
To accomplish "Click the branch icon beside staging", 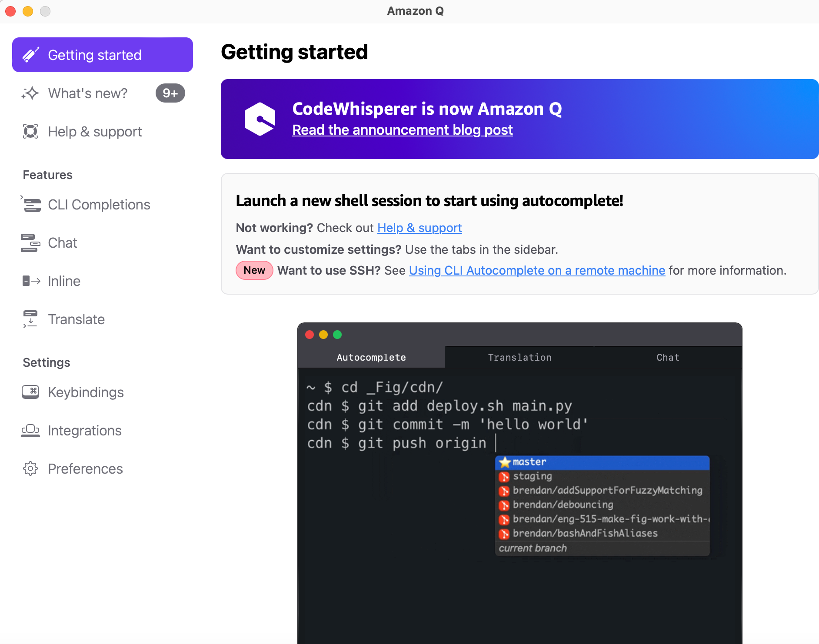I will click(504, 477).
